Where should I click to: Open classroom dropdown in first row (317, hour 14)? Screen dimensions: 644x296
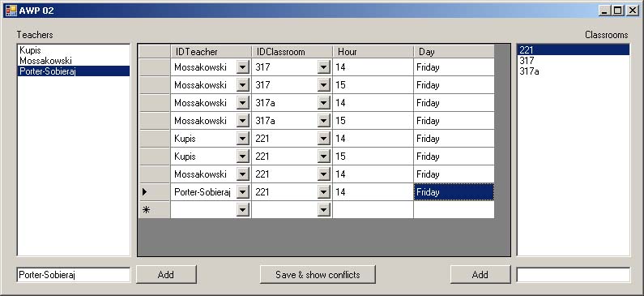(324, 67)
